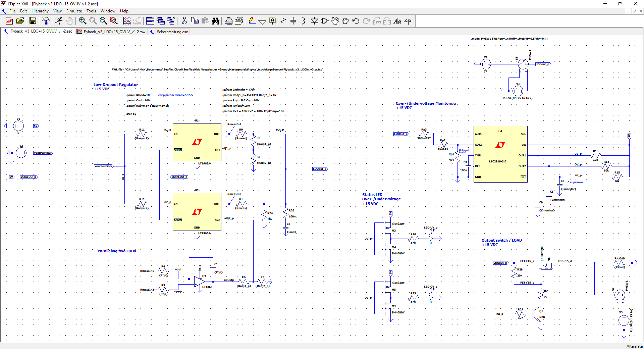Save the schematic with the floppy icon
This screenshot has width=644, height=349.
coord(33,21)
